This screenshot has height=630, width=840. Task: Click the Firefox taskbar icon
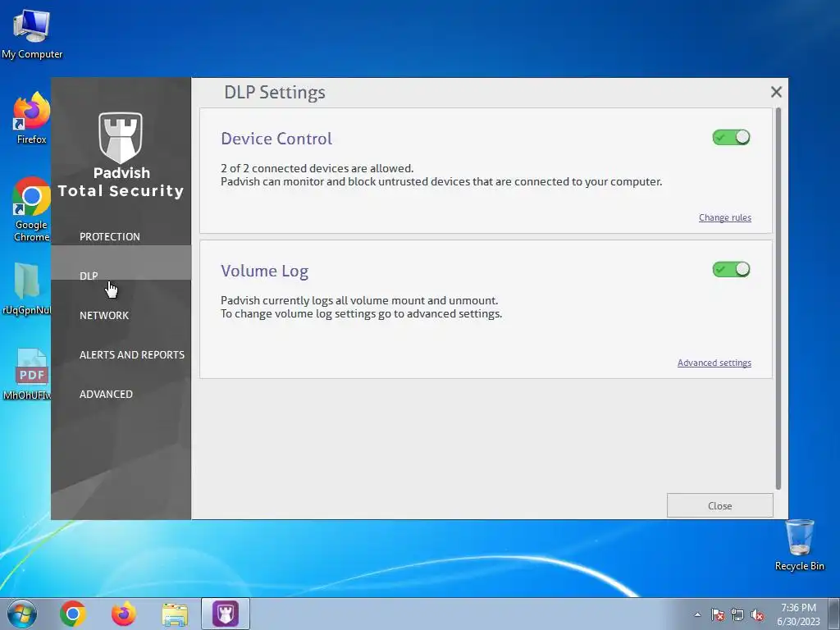pyautogui.click(x=123, y=614)
